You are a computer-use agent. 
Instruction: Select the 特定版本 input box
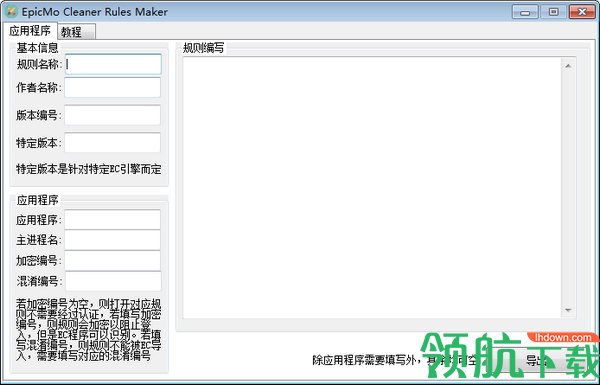pyautogui.click(x=112, y=143)
